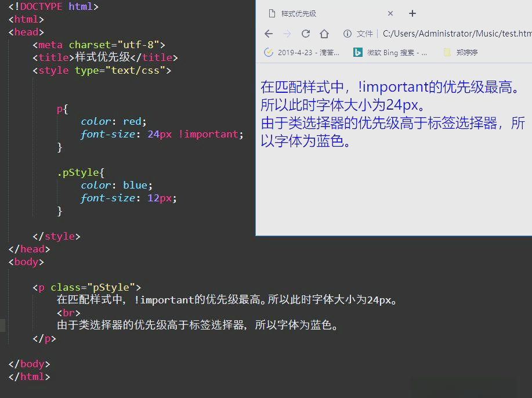
Task: Click the code line 由于类选择器的优先级高于标签选择器
Action: [x=198, y=325]
